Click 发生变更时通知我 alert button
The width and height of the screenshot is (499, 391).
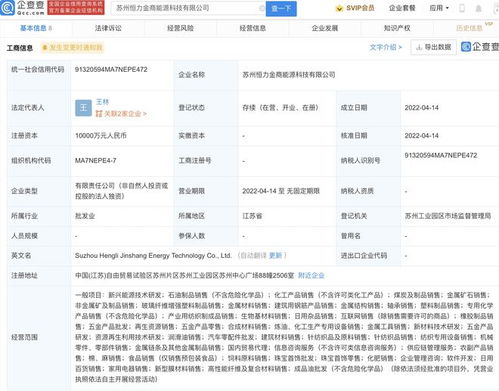[72, 48]
